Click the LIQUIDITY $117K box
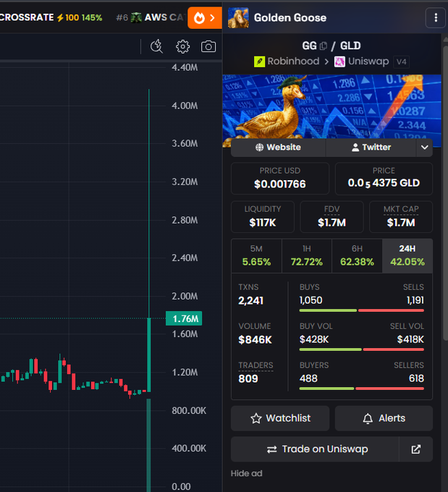448x492 pixels. click(263, 217)
